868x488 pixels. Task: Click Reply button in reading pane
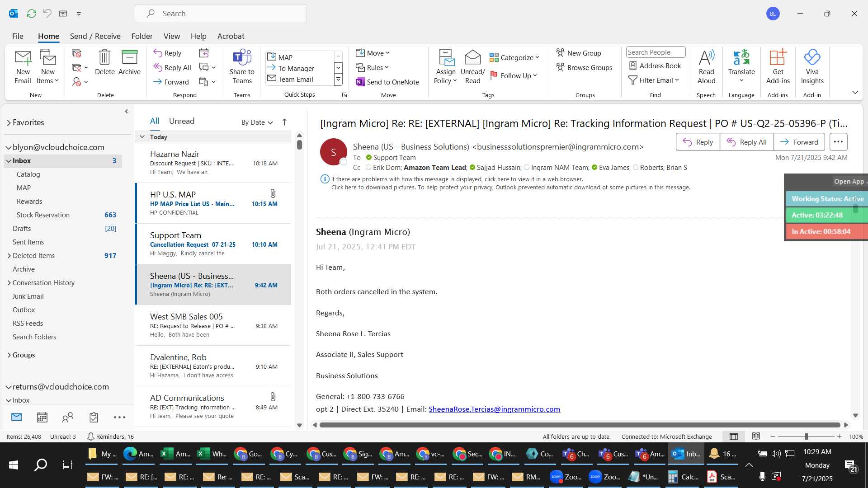[698, 142]
